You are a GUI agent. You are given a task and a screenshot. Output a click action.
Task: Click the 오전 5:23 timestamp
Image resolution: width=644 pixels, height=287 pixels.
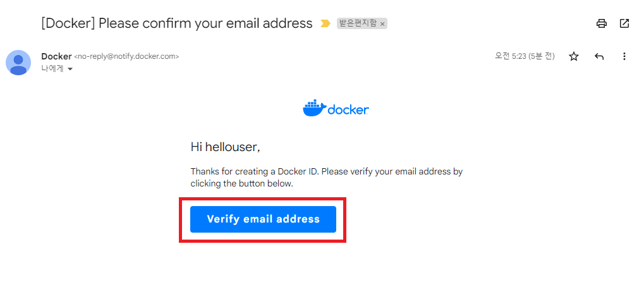click(525, 56)
